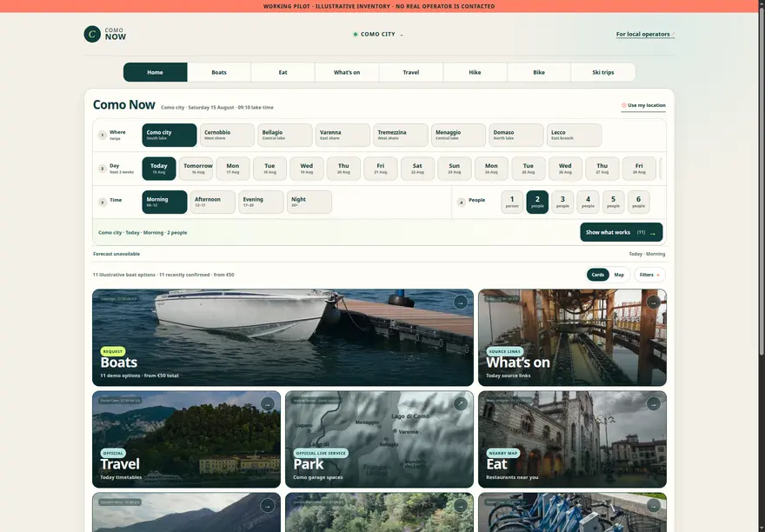Screen dimensions: 765x532
Task: Choose Fri 28 Aug day
Action: tap(639, 169)
